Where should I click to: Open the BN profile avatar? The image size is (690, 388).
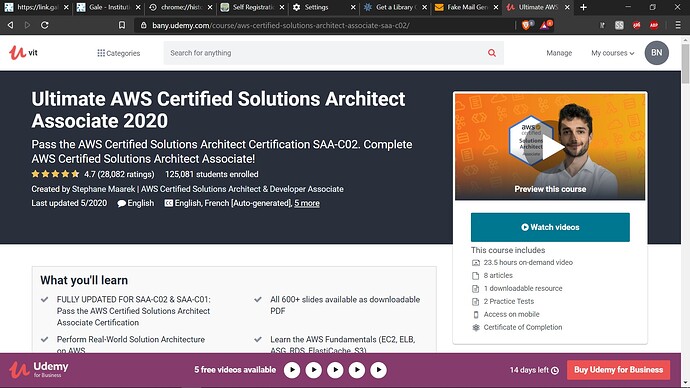(x=657, y=53)
